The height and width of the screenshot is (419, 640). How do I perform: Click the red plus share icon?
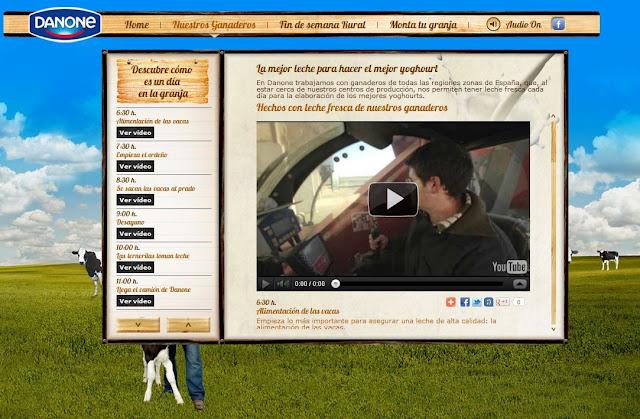(451, 302)
